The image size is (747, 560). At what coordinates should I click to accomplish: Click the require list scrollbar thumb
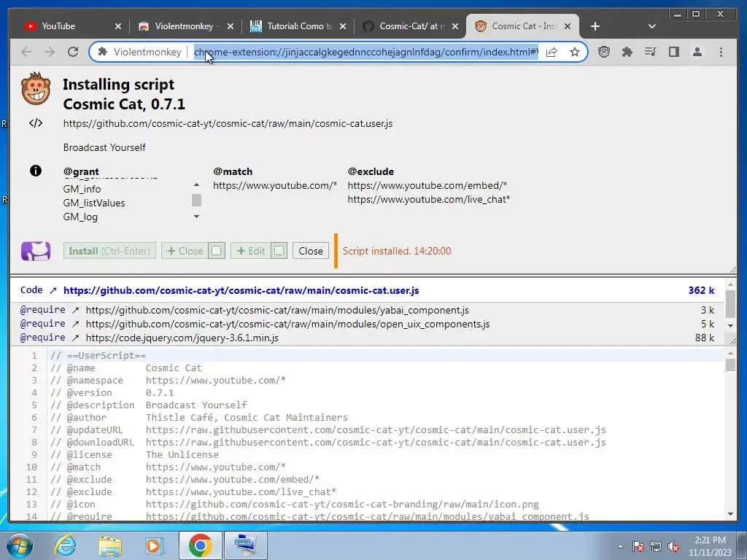click(x=730, y=303)
